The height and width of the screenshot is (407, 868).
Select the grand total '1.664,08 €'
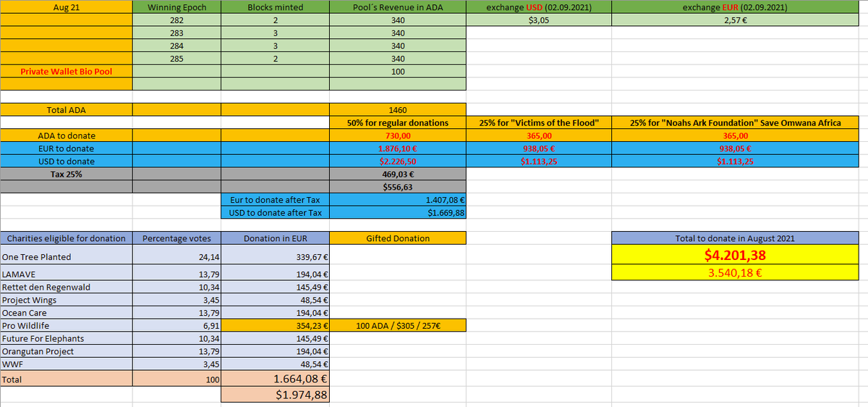[x=275, y=379]
